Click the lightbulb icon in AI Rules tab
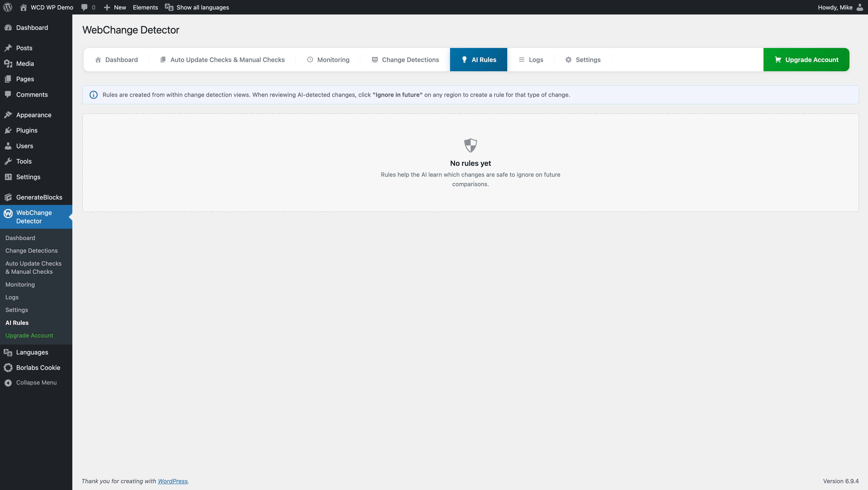This screenshot has width=868, height=490. (464, 60)
